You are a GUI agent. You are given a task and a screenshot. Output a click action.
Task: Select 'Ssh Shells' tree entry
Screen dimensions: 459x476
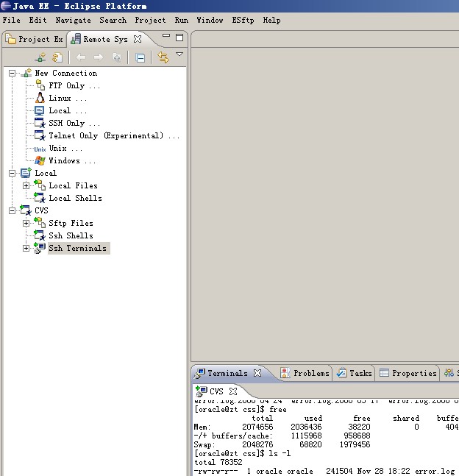click(71, 235)
